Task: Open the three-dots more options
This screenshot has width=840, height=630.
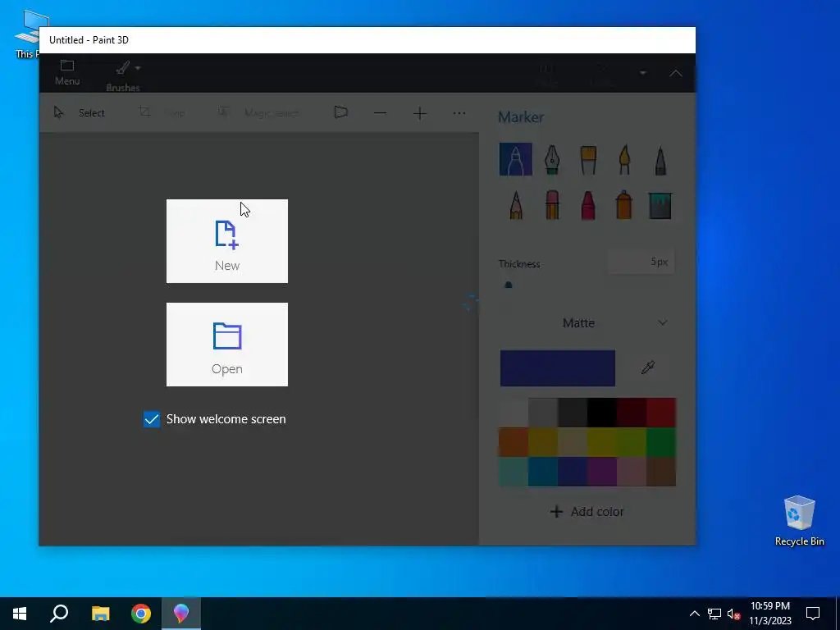Action: click(x=459, y=113)
